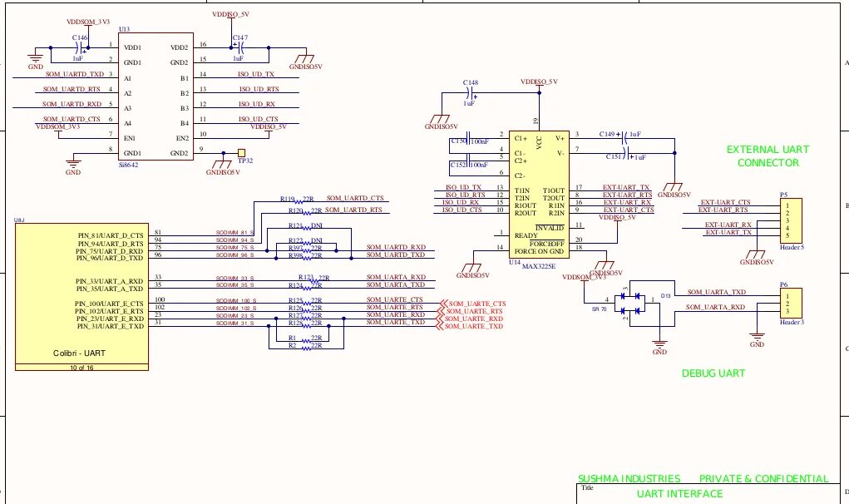Click the PIN_96/UART_D_TXD pin label
The width and height of the screenshot is (849, 504).
[x=110, y=258]
